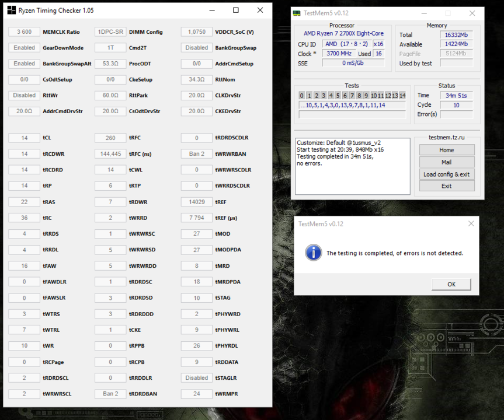Maximize the Ryzen Timing Checker window
Screen dimensions: 504x420
pos(235,10)
